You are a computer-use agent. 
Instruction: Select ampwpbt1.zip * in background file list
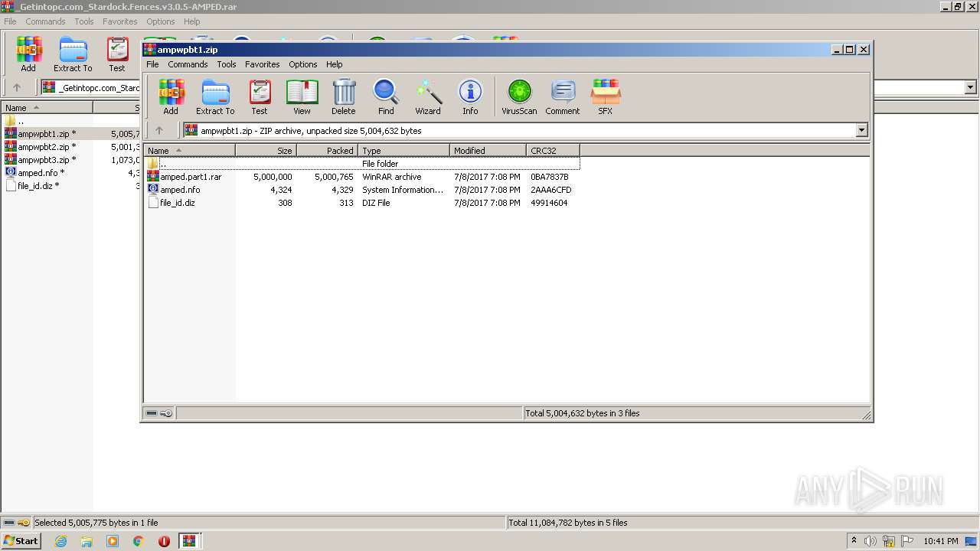pos(47,134)
